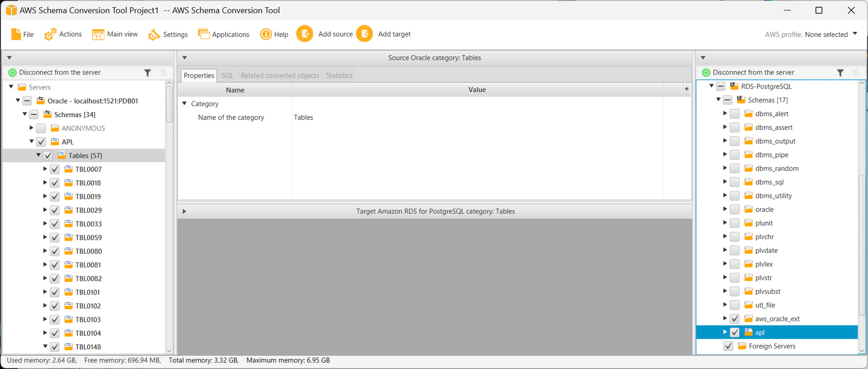
Task: Click the green power icon in source panel
Action: click(13, 72)
